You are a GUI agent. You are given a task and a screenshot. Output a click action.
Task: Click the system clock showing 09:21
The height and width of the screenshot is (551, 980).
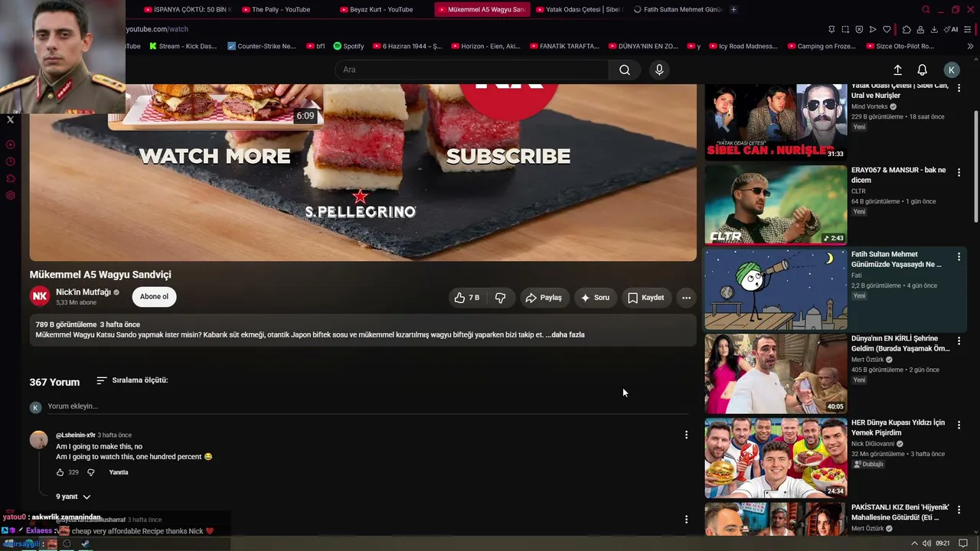pos(943,543)
